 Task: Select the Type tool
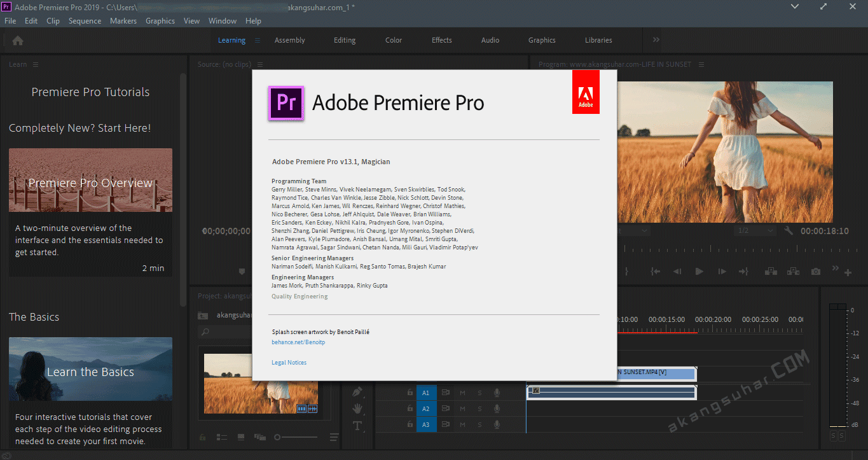point(357,425)
